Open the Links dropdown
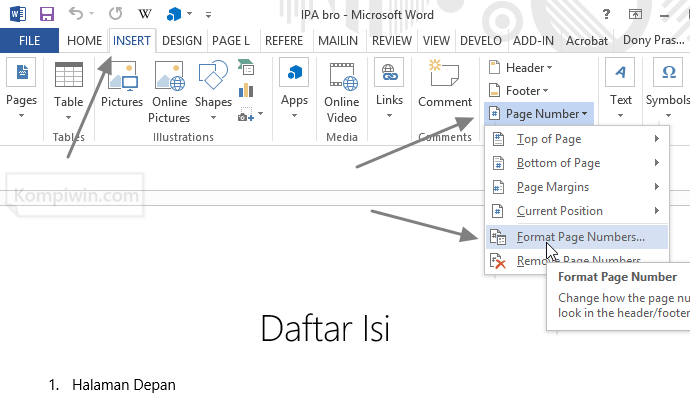690x394 pixels. [x=389, y=88]
